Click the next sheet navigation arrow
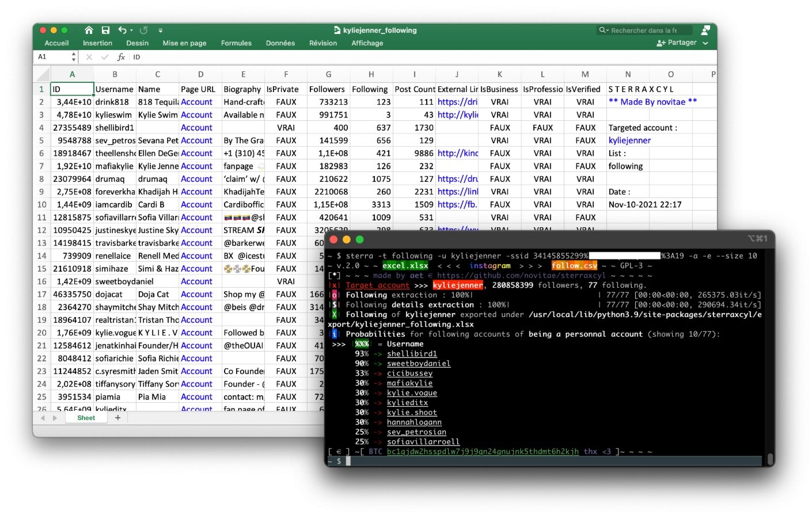Image resolution: width=812 pixels, height=515 pixels. coord(55,418)
